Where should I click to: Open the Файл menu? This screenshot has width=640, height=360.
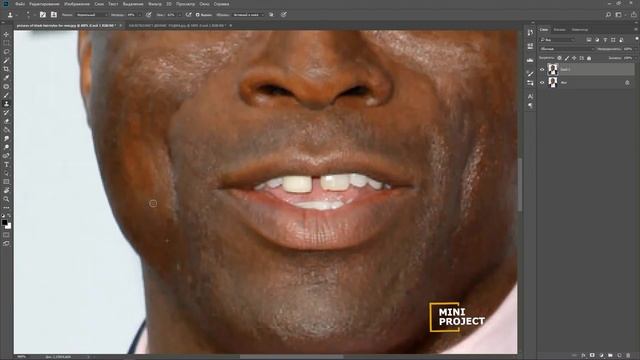[x=20, y=4]
